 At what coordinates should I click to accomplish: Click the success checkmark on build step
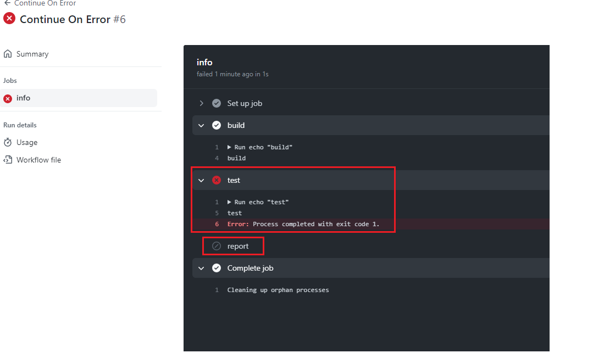tap(217, 125)
